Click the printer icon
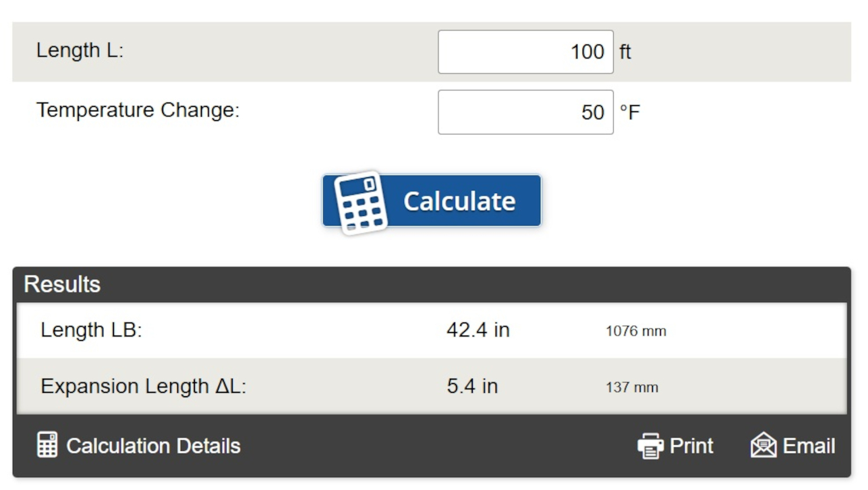The image size is (868, 490). point(650,446)
